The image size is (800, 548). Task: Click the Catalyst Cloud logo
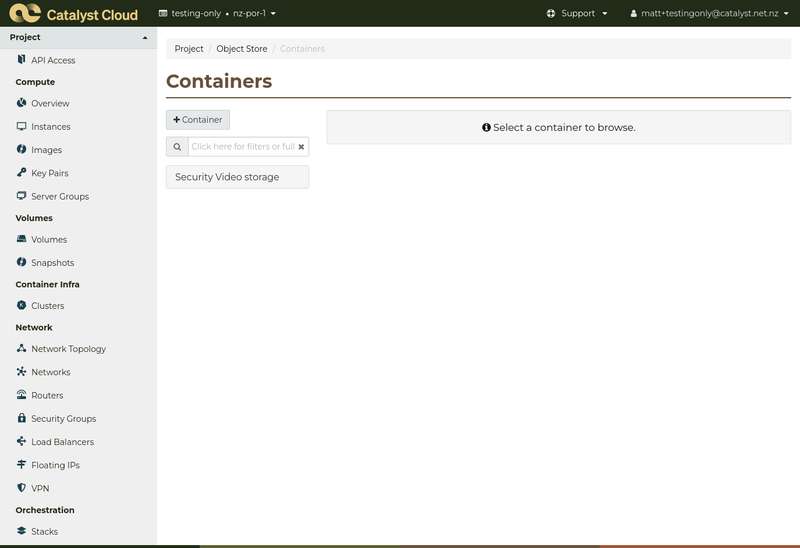click(x=73, y=13)
